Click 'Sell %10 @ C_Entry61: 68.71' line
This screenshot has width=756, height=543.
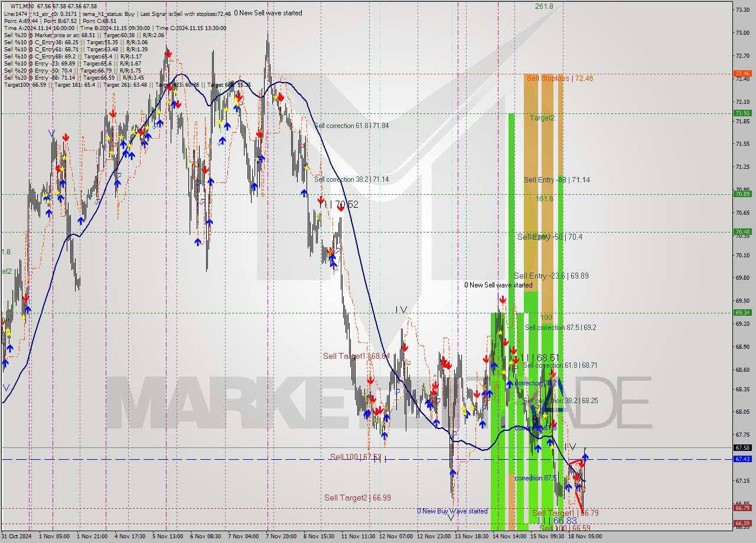pyautogui.click(x=76, y=49)
